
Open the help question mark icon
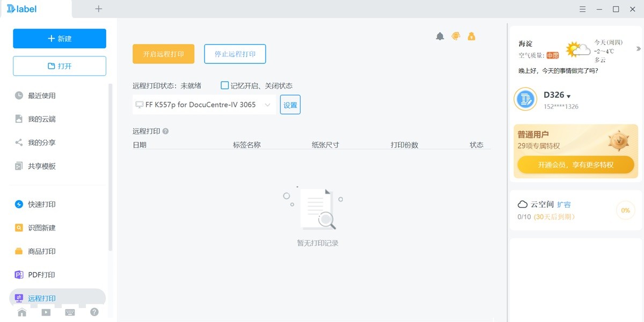point(94,312)
